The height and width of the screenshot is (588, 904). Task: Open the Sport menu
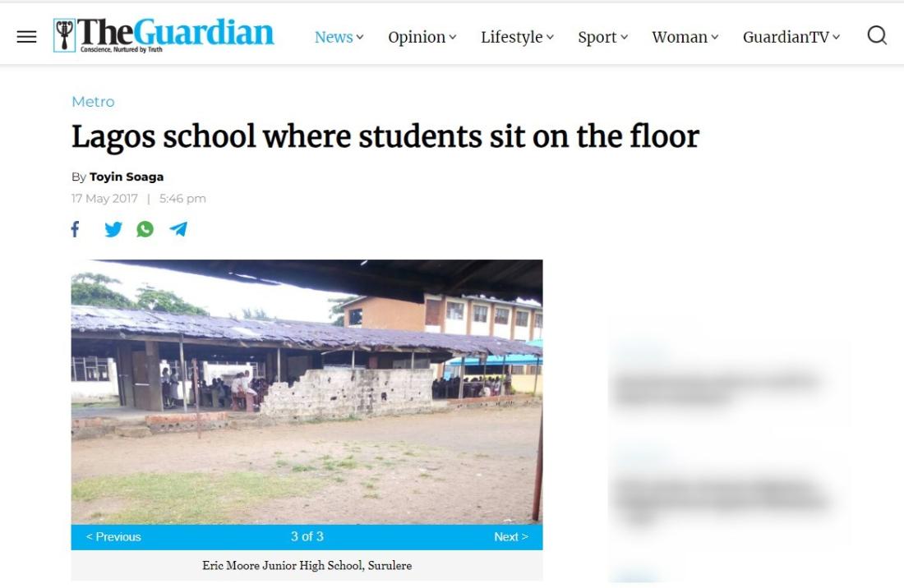[602, 37]
